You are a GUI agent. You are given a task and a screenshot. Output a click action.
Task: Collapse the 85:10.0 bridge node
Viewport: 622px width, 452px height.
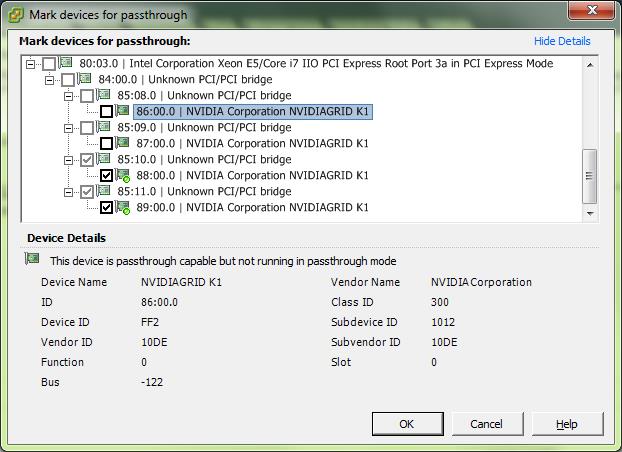pyautogui.click(x=68, y=160)
